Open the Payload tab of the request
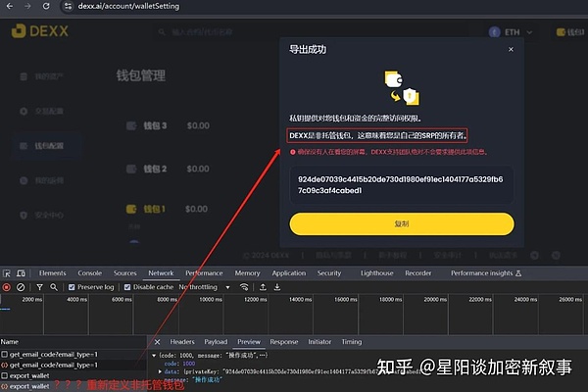 click(x=216, y=342)
